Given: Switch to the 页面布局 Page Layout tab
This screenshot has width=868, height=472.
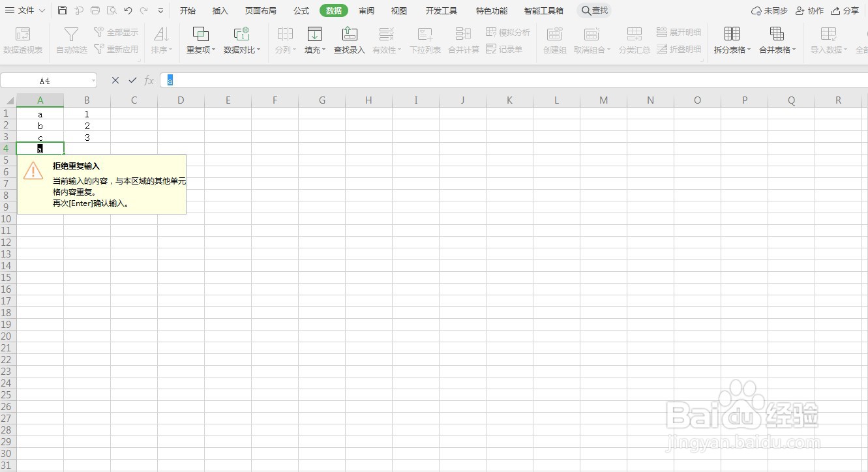Looking at the screenshot, I should click(261, 11).
